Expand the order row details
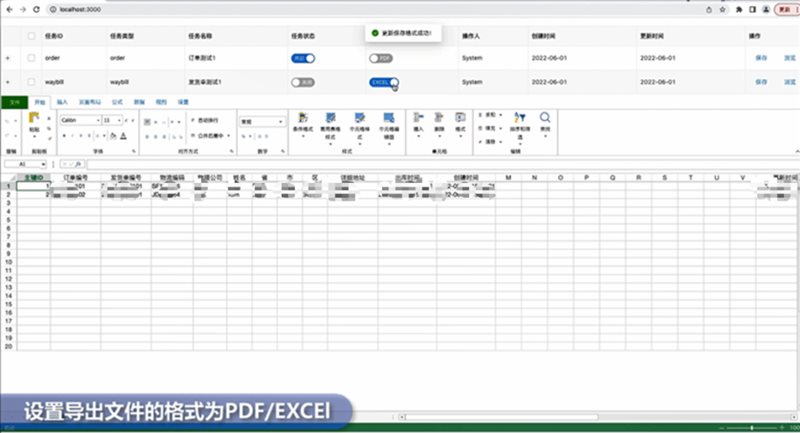 tap(8, 58)
